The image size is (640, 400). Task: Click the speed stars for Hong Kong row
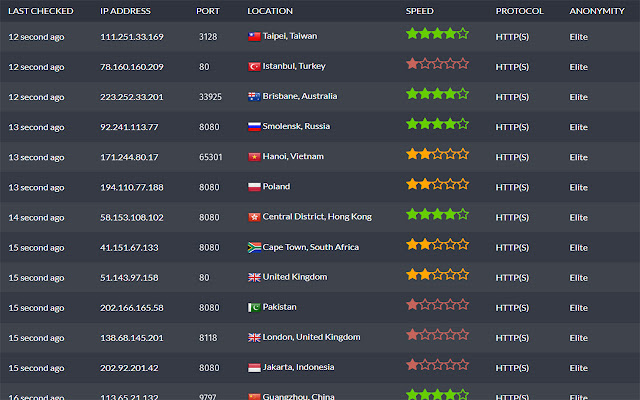437,214
